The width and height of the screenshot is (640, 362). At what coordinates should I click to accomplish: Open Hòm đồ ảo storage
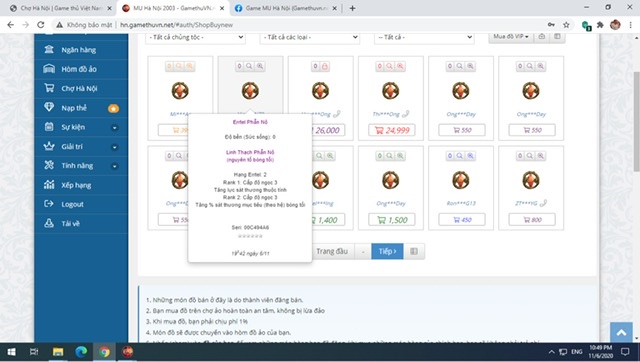coord(81,69)
